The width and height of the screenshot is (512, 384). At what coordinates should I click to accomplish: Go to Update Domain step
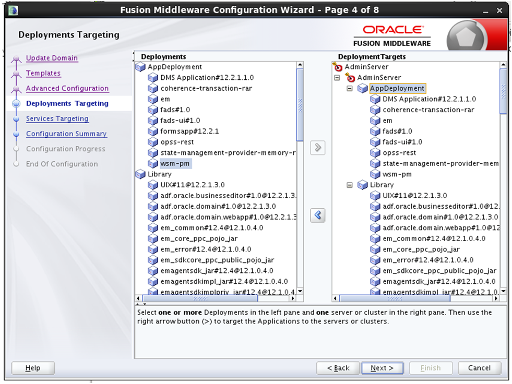(x=52, y=58)
